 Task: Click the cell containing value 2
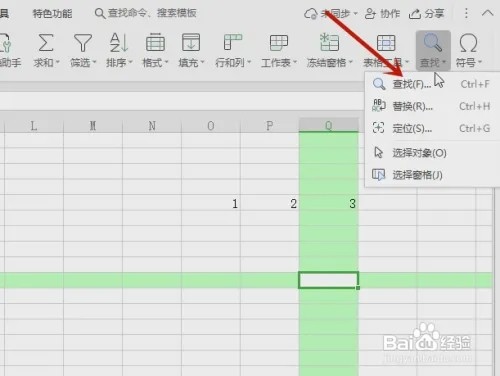tap(270, 203)
